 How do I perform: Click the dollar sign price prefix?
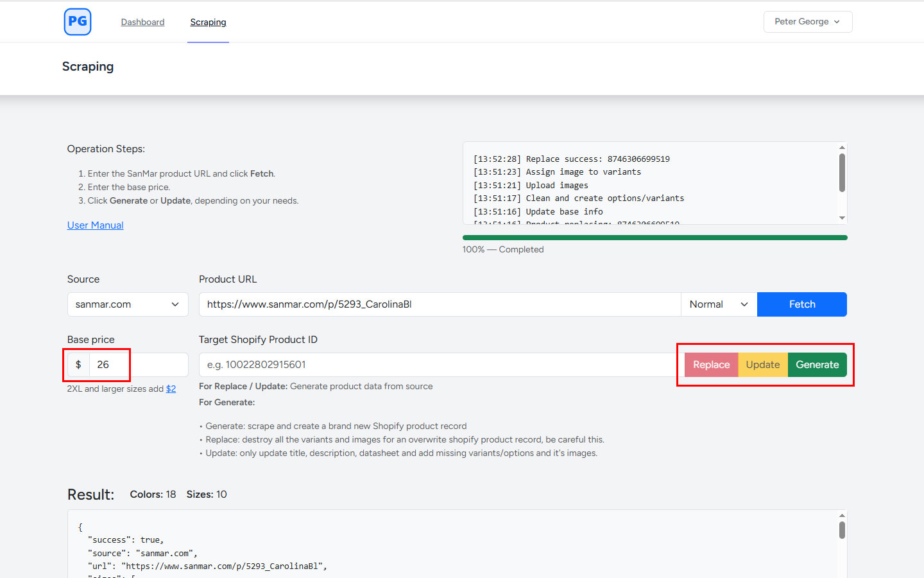(x=78, y=365)
